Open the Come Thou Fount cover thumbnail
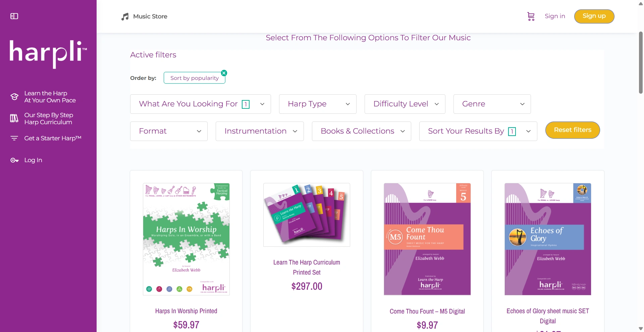The height and width of the screenshot is (332, 644). coord(427,239)
